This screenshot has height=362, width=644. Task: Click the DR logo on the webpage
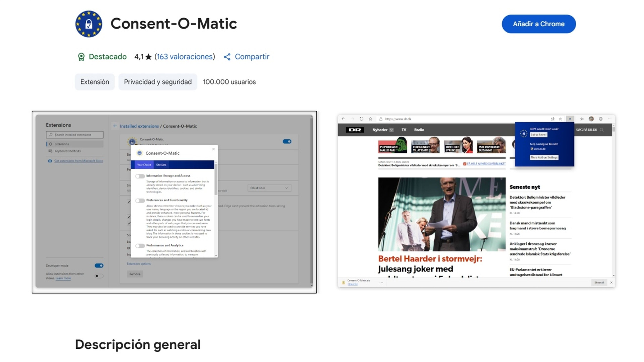point(355,130)
